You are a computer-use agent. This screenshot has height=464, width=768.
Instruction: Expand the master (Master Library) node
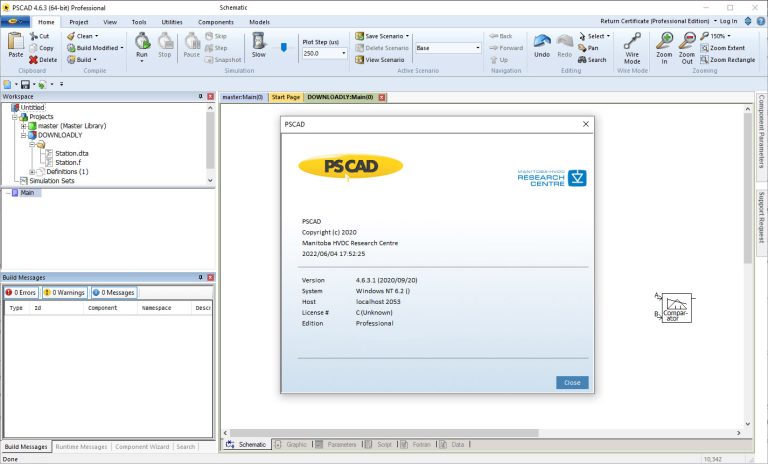(23, 126)
